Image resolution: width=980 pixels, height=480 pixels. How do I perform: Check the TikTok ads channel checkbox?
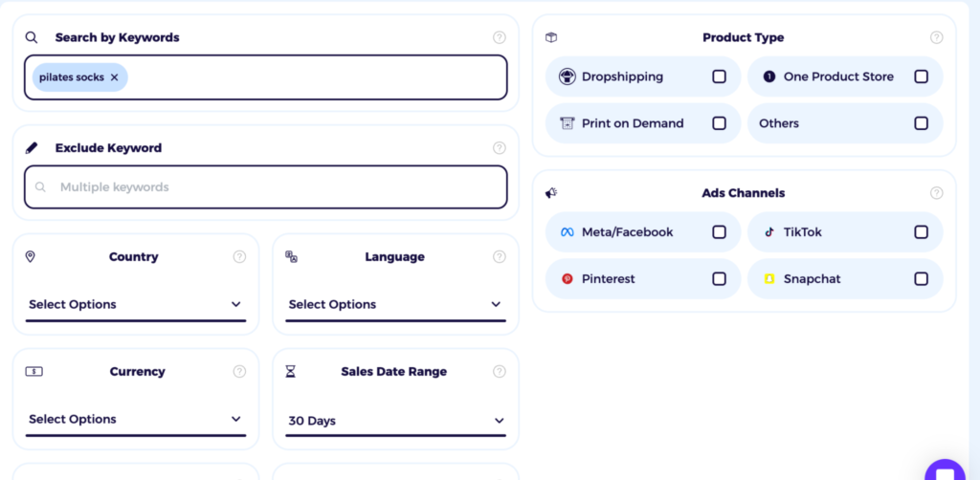click(x=922, y=232)
